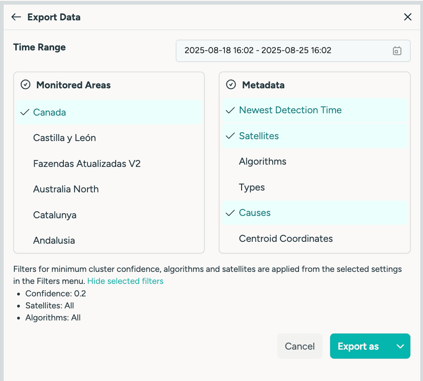Enable Types metadata option
The height and width of the screenshot is (381, 423).
coord(315,187)
